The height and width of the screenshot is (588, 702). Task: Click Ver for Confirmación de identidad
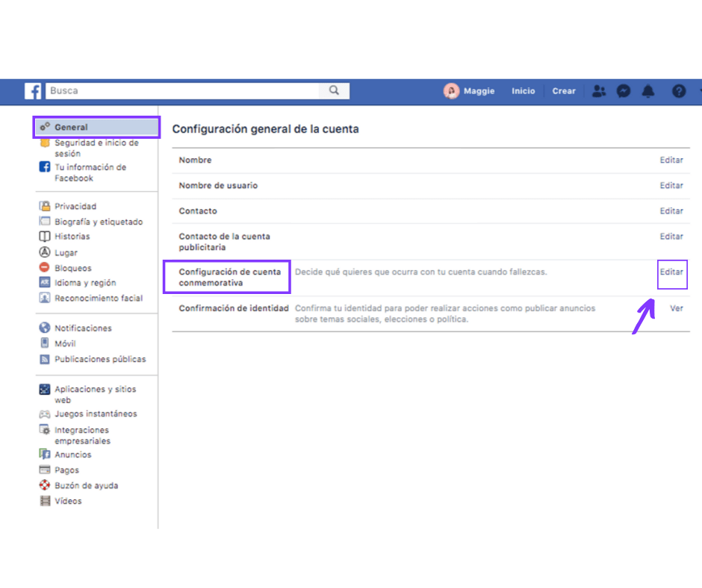point(676,308)
